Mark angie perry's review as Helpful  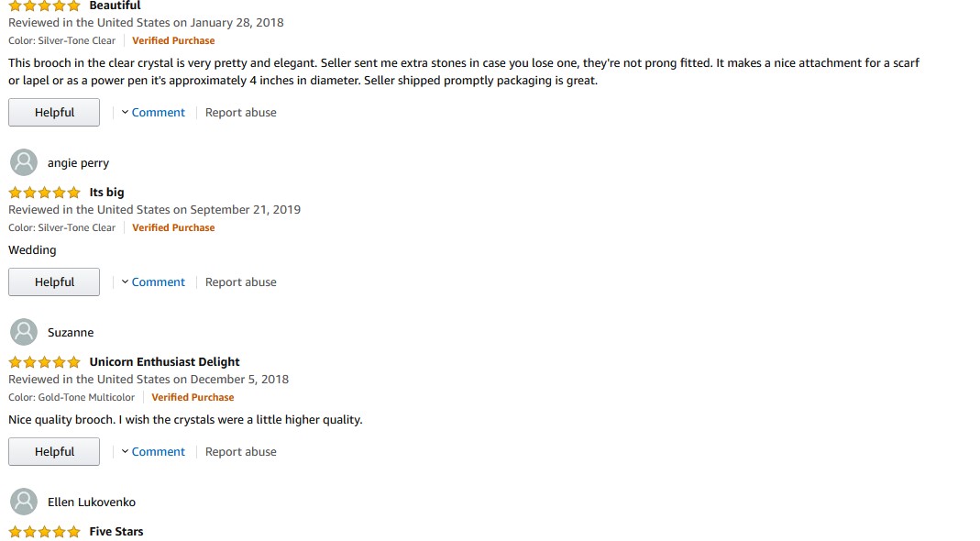[54, 282]
